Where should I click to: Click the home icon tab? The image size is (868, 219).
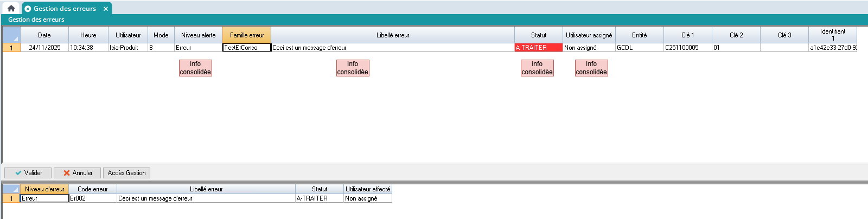[11, 8]
